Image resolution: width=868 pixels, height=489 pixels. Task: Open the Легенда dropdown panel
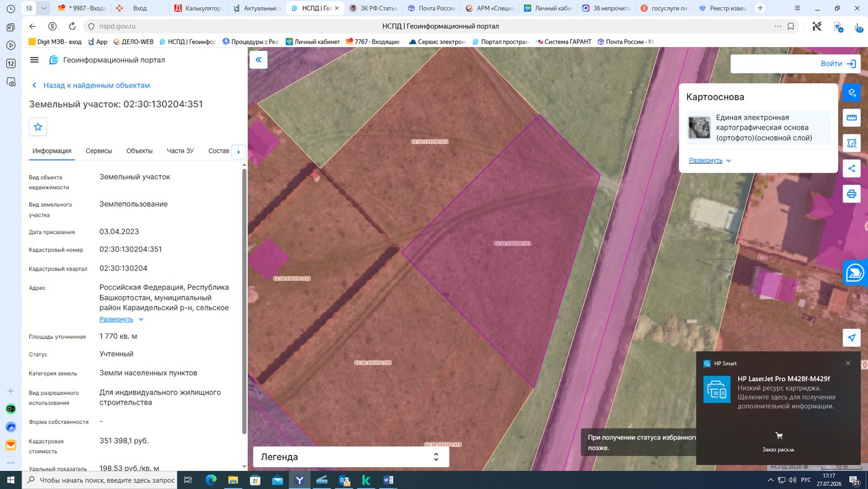coord(351,457)
